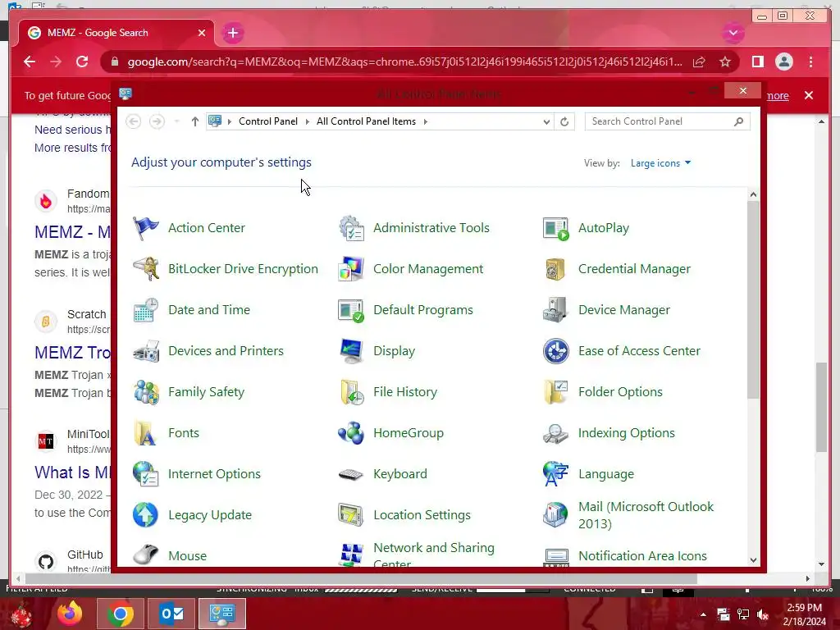This screenshot has height=630, width=840.
Task: Open Chrome tab search dropdown
Action: pos(733,33)
